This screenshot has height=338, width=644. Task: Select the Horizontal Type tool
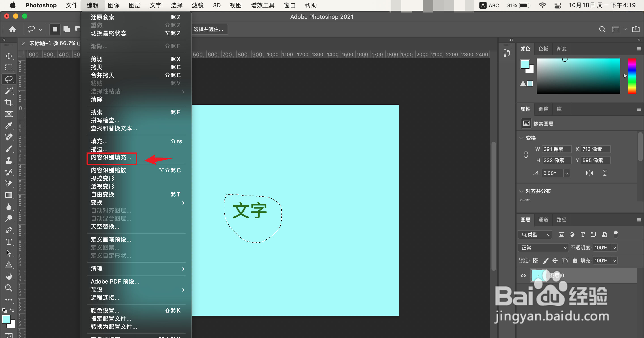pos(9,242)
